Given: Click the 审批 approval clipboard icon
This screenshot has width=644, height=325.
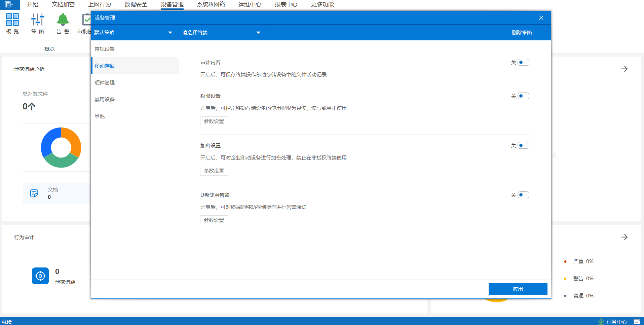Looking at the screenshot, I should coord(86,20).
